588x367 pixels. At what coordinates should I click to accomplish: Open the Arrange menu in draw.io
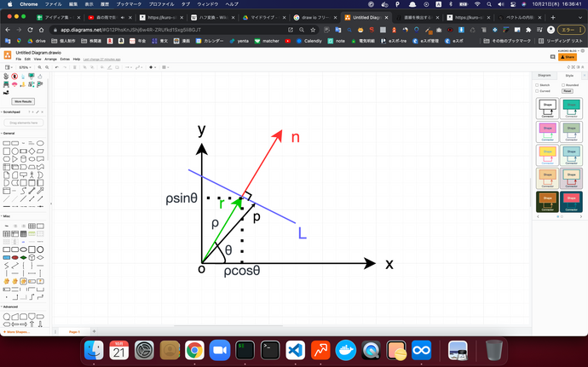50,60
